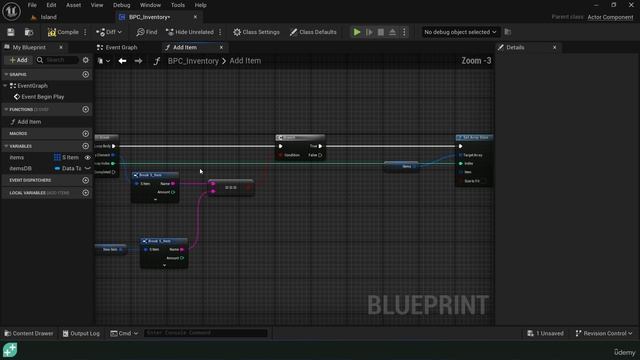This screenshot has height=360, width=640.
Task: Open the Output Log
Action: click(x=81, y=333)
